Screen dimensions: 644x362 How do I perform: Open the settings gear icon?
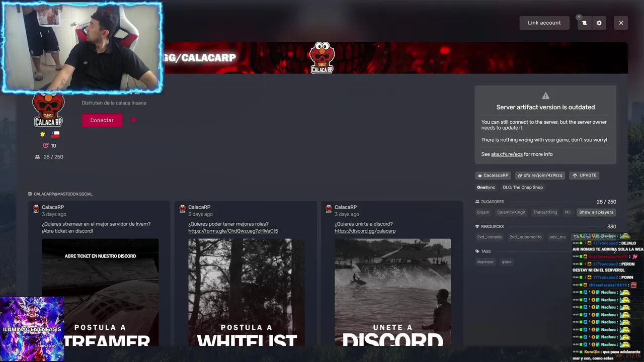click(x=599, y=23)
